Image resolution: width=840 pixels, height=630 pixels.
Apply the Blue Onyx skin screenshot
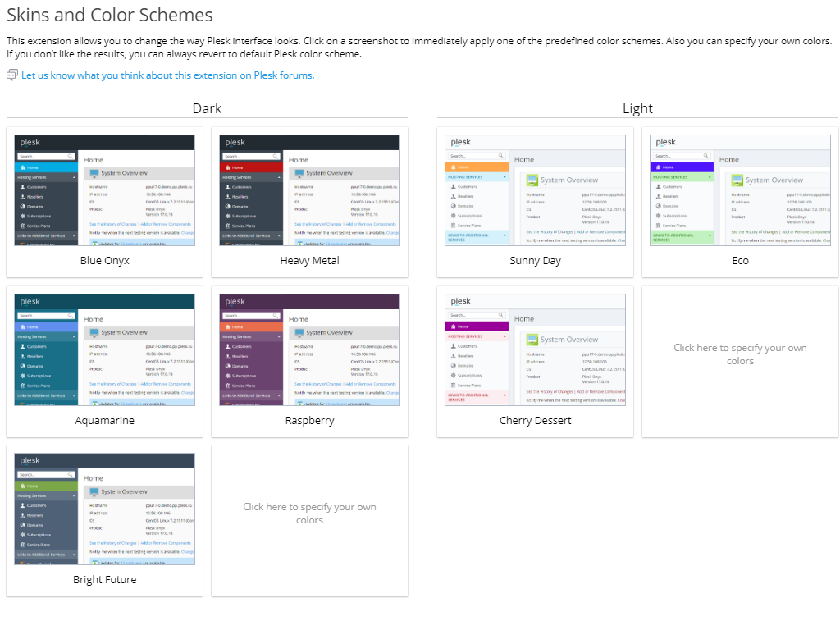(104, 190)
